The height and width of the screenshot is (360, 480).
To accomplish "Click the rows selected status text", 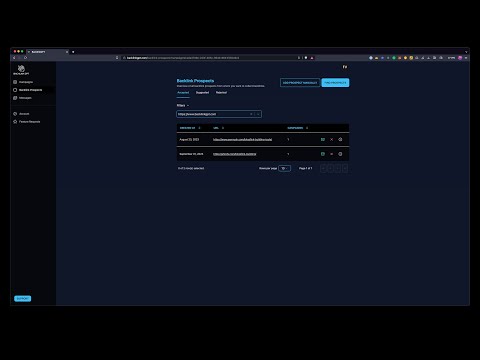I will tap(191, 168).
